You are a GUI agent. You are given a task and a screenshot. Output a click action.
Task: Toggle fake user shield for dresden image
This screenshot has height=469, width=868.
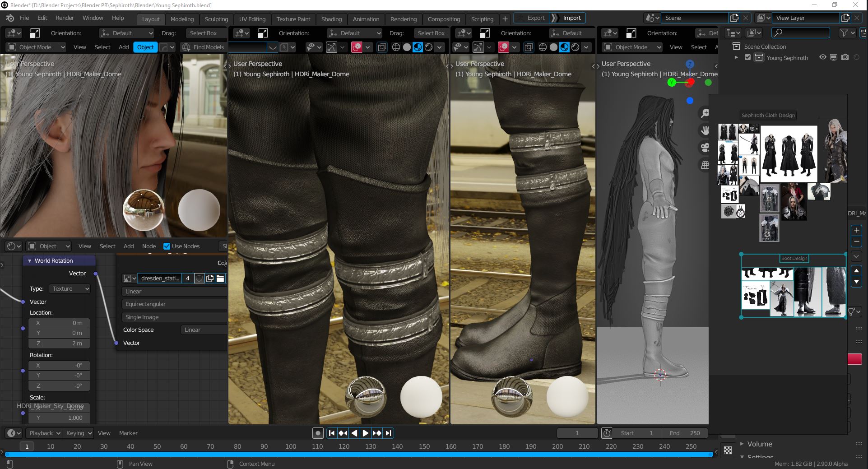(x=199, y=278)
